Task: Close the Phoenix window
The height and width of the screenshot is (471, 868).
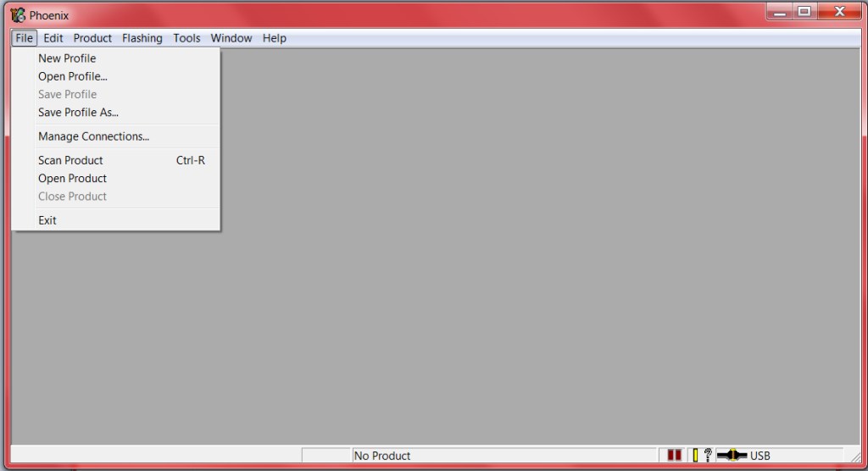Action: [x=839, y=12]
